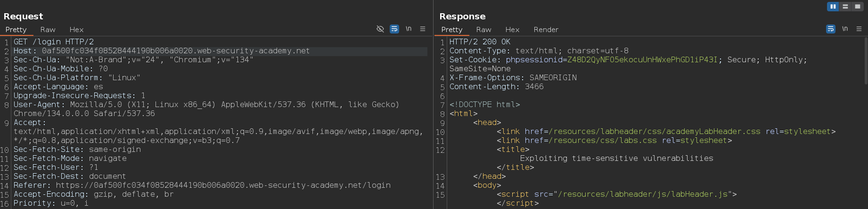This screenshot has height=209, width=868.
Task: Toggle hidden-items eye icon in Request panel
Action: [380, 29]
